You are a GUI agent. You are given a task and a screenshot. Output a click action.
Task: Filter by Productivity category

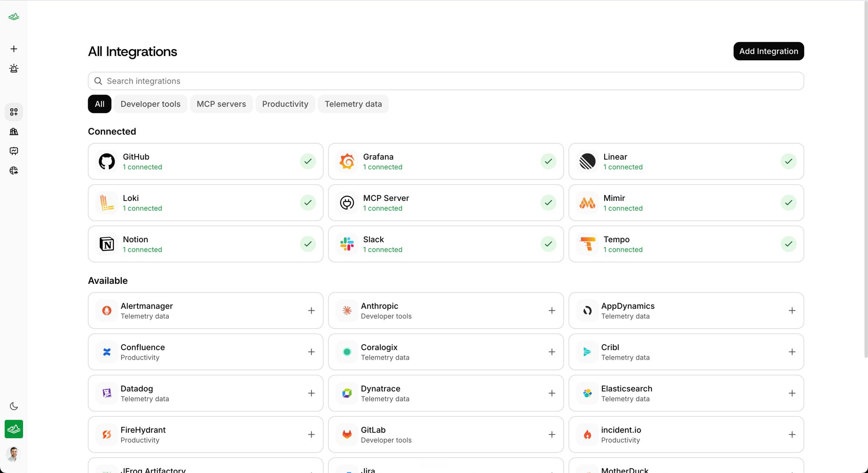285,104
